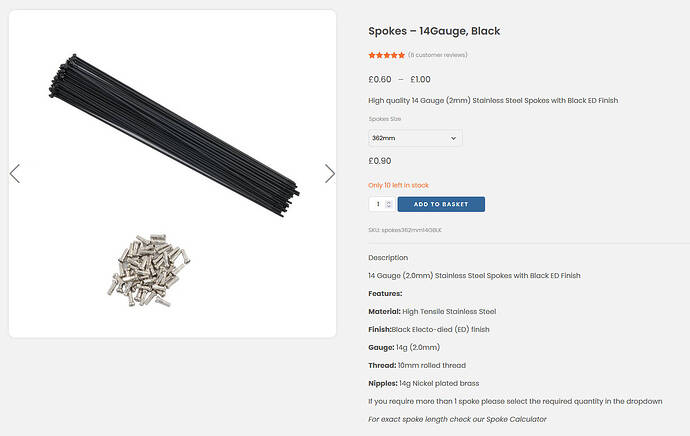The height and width of the screenshot is (436, 690).
Task: Open the Spoke Calculator link
Action: 516,419
